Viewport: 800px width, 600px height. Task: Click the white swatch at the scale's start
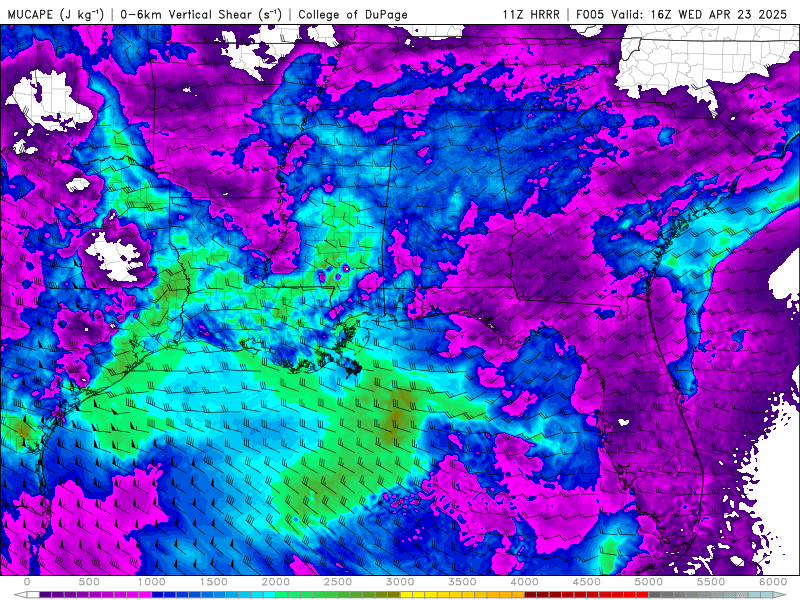coord(33,595)
